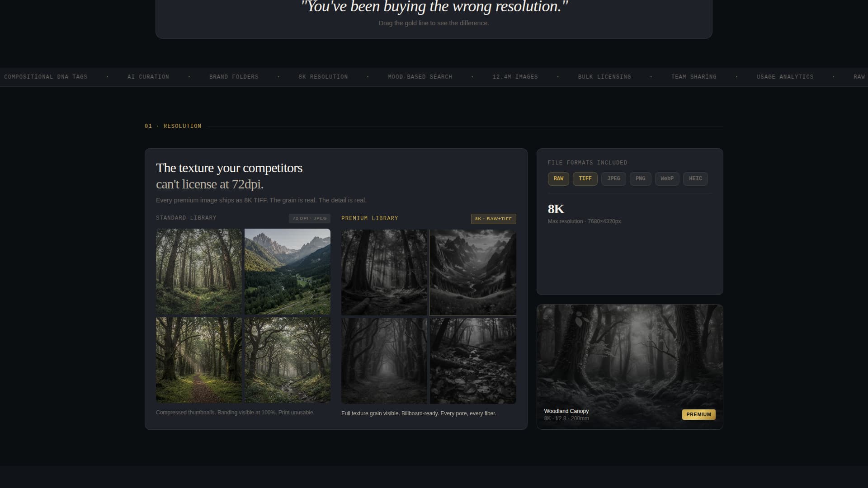Viewport: 868px width, 488px height.
Task: Click the 'STANDARD LIBRARY' heading
Action: pos(186,218)
